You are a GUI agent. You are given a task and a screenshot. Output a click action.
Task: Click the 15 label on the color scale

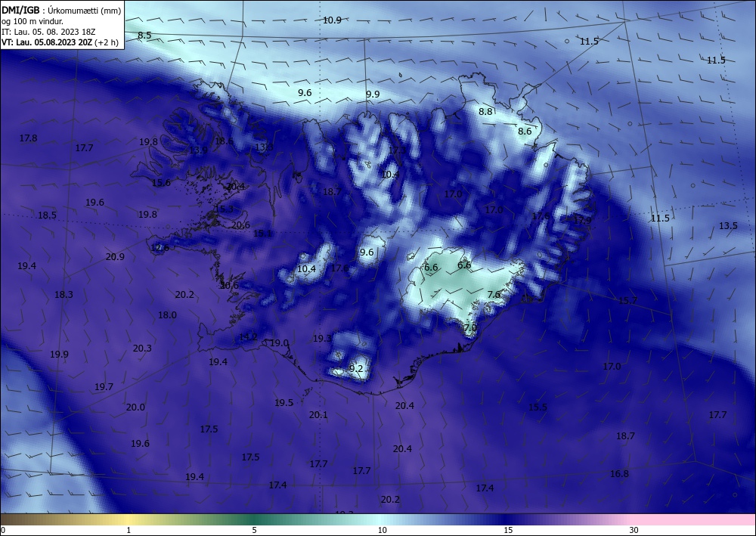tap(508, 530)
